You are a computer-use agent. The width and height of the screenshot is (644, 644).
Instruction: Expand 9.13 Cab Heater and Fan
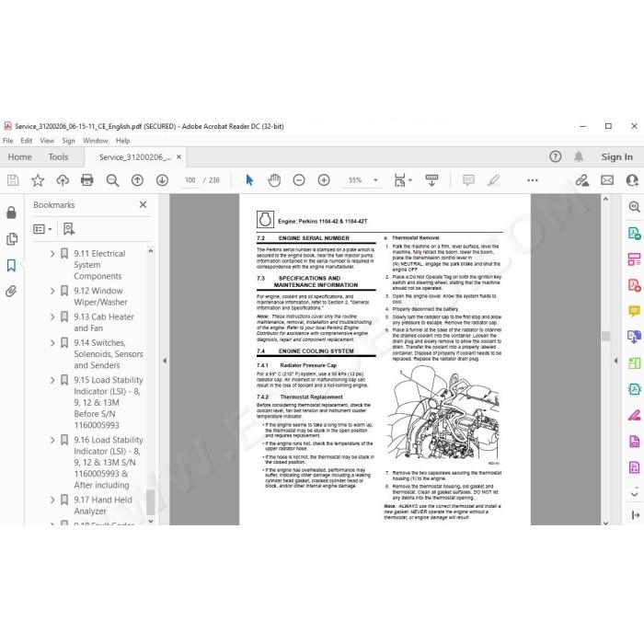pyautogui.click(x=52, y=317)
